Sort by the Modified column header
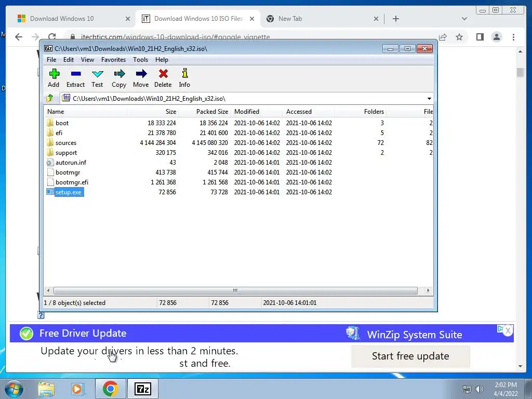Image resolution: width=532 pixels, height=399 pixels. pyautogui.click(x=257, y=112)
